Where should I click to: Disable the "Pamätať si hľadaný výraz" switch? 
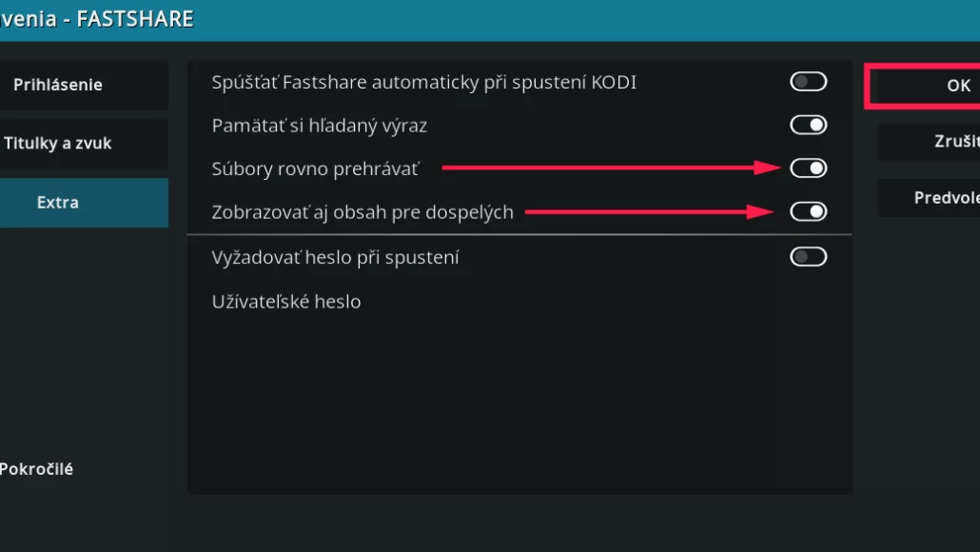tap(807, 125)
